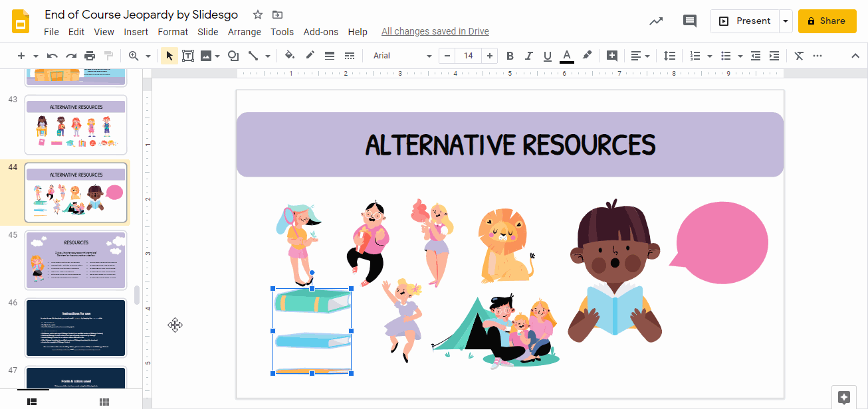868x409 pixels.
Task: Open the Arial font dropdown
Action: (402, 56)
